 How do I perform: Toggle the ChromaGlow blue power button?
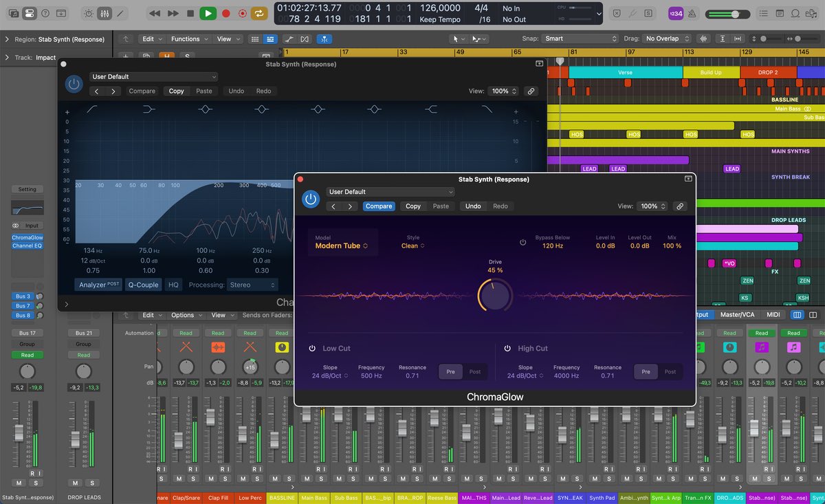(311, 199)
